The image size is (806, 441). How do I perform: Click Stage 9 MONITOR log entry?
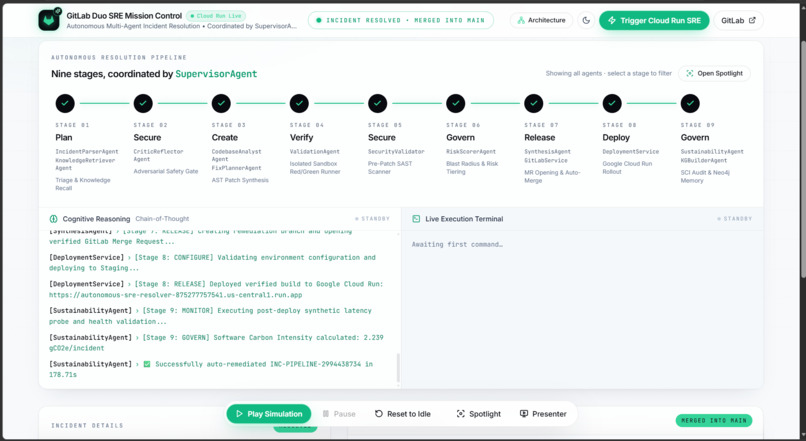pos(210,316)
